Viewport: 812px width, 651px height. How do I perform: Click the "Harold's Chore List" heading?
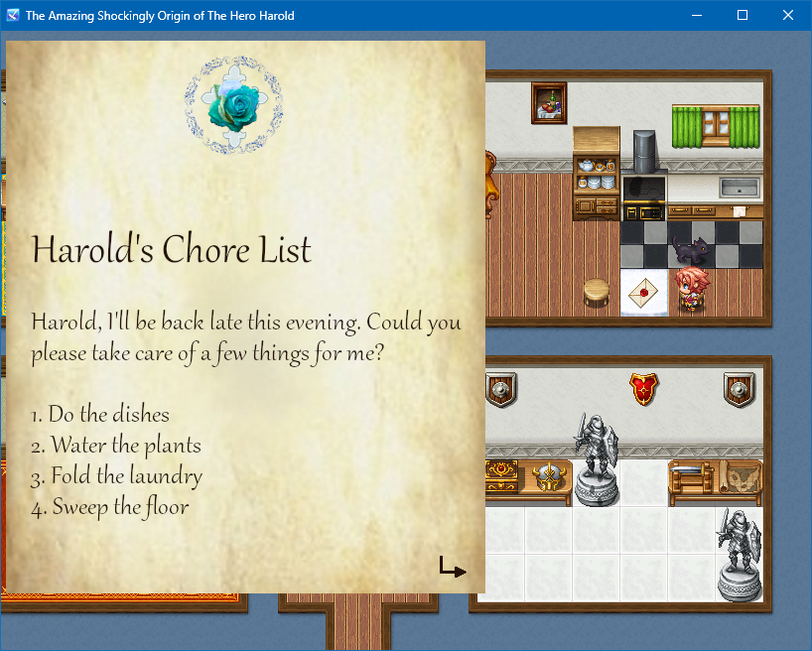point(171,250)
